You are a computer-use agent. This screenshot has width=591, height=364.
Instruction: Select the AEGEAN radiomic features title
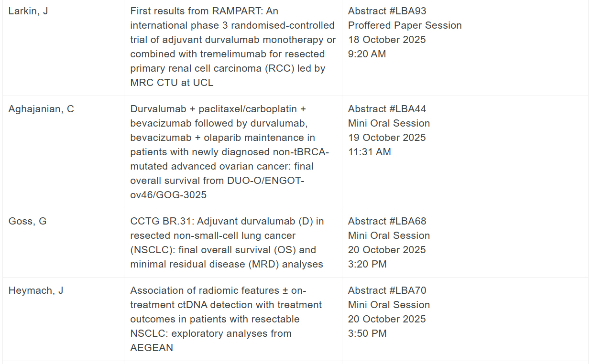pos(226,319)
